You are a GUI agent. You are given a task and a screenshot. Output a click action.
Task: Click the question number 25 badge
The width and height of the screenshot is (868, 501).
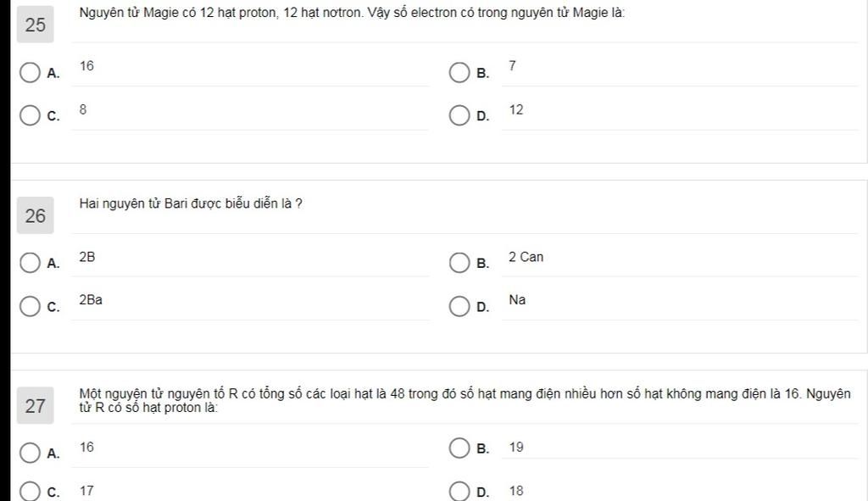coord(36,25)
